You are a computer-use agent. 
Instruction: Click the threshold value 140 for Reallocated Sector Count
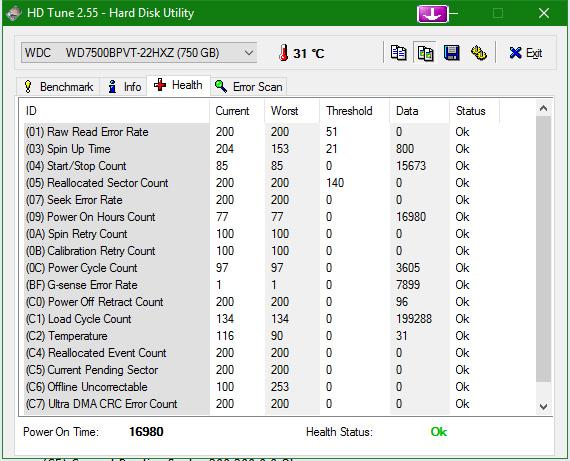[335, 183]
